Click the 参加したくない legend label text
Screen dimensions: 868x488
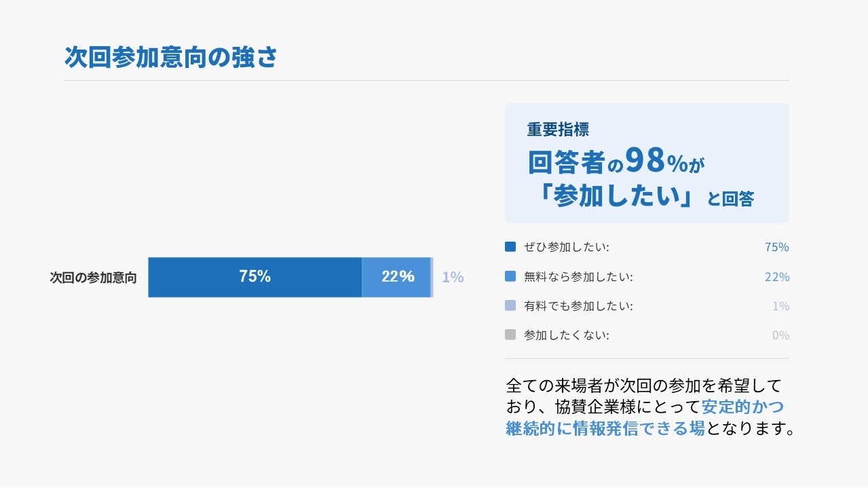(567, 335)
